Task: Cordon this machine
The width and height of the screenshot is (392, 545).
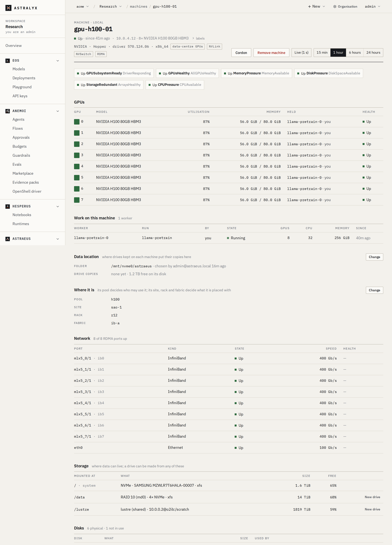Action: 241,53
